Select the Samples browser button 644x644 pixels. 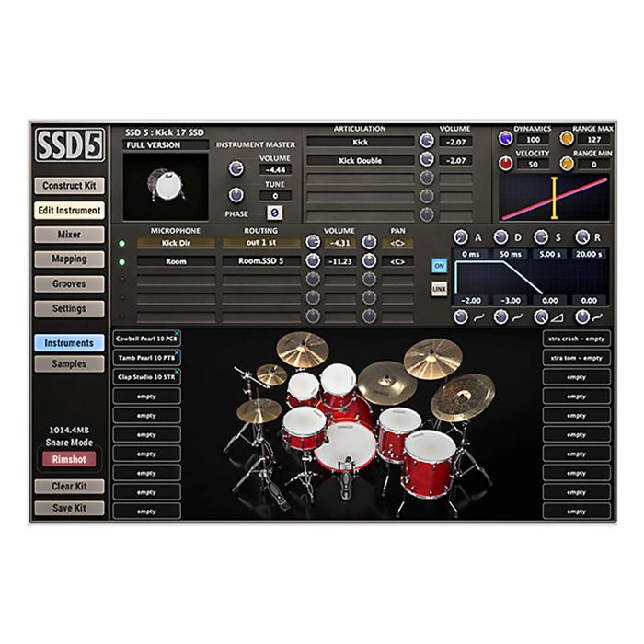[x=69, y=364]
